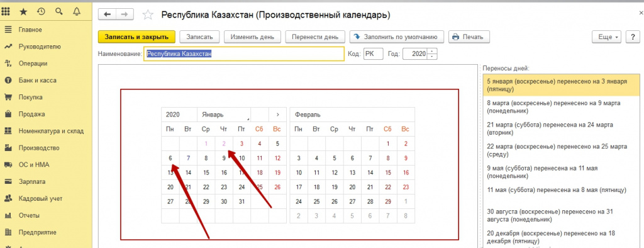Click Заполнить по умолчанию button
The image size is (644, 248).
[397, 37]
